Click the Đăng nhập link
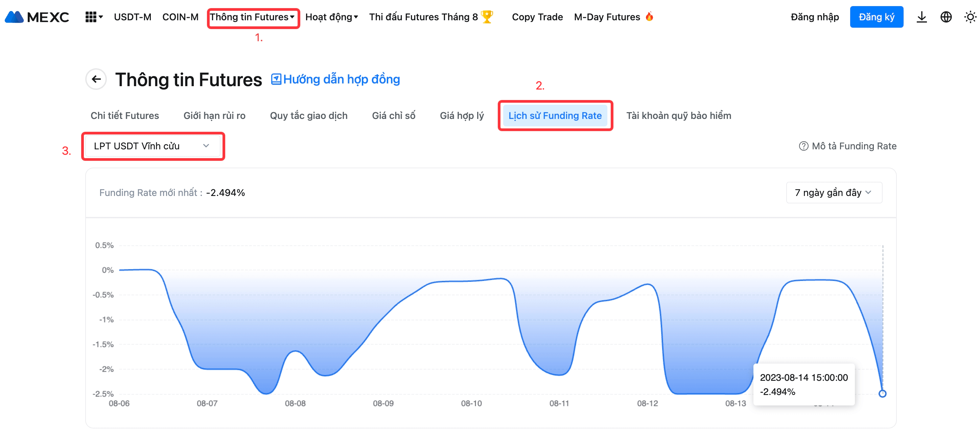Screen dimensions: 980x446 [x=815, y=17]
